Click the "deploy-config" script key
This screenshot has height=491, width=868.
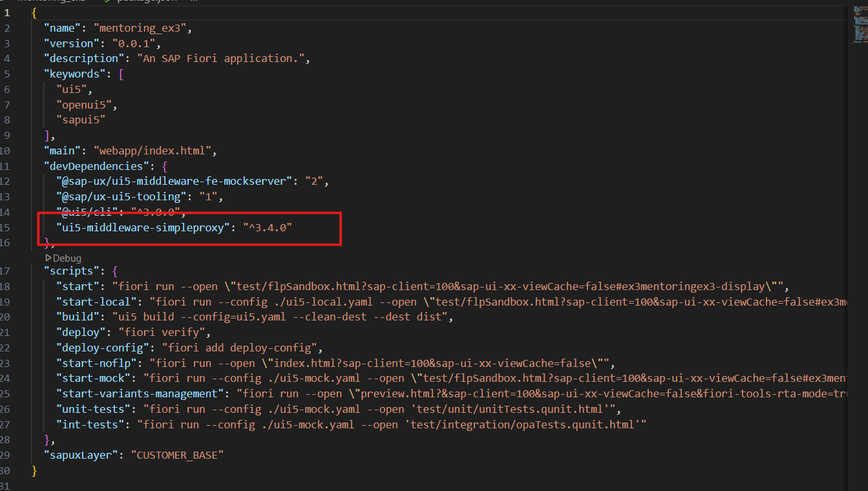click(x=102, y=348)
